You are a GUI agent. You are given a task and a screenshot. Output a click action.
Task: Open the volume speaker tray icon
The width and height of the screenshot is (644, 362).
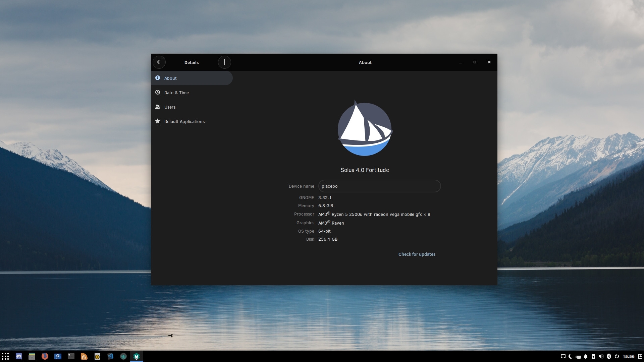click(x=601, y=356)
